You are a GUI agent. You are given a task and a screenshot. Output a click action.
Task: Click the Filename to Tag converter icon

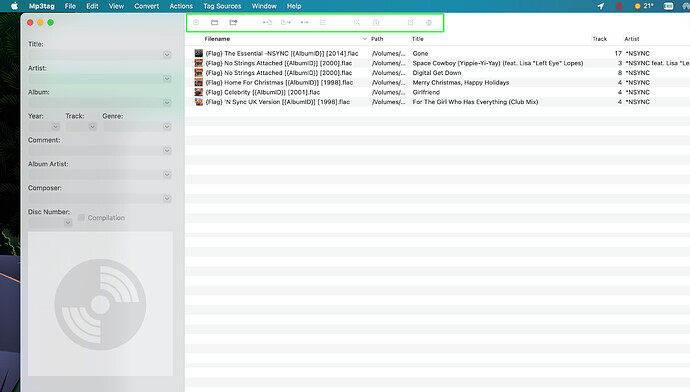tap(286, 22)
